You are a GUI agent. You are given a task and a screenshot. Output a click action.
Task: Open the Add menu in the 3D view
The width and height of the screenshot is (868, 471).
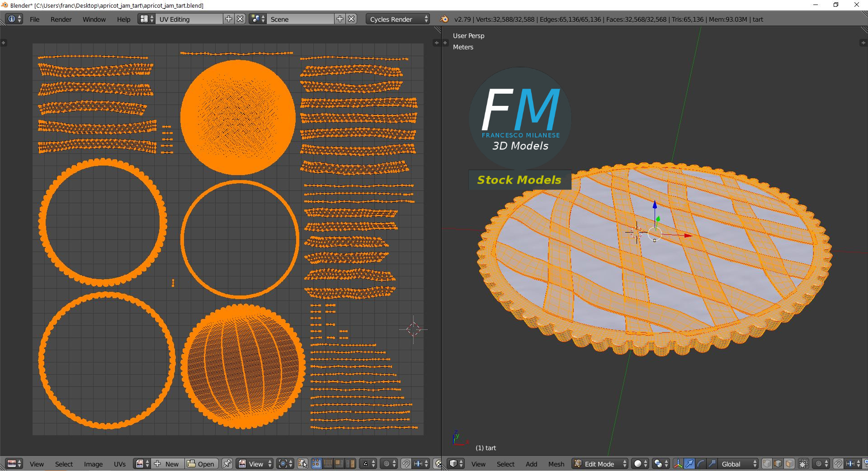point(531,464)
